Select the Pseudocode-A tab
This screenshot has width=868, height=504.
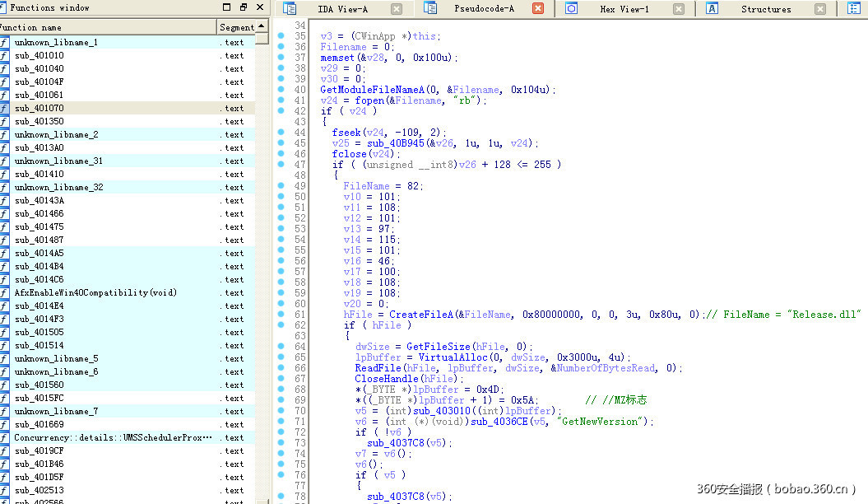click(x=484, y=9)
